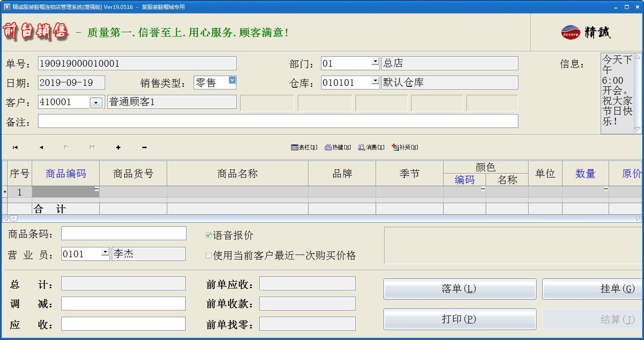Click the horizontal table scrollbar thumb
The image size is (644, 340).
click(x=13, y=218)
